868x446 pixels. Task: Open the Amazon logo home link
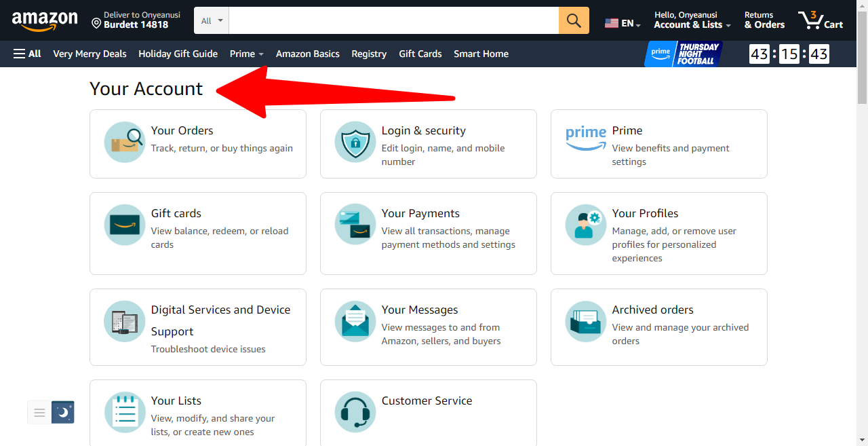[x=45, y=21]
